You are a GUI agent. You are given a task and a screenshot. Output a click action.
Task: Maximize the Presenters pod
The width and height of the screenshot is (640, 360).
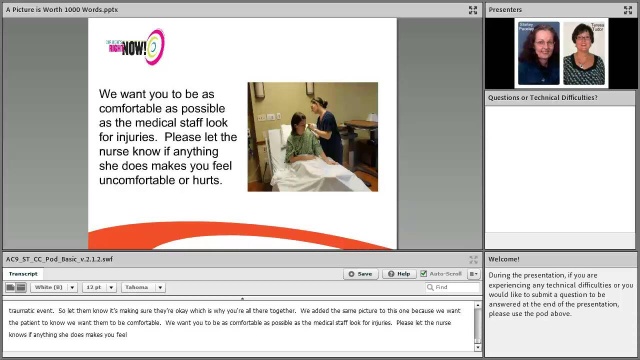(x=628, y=10)
